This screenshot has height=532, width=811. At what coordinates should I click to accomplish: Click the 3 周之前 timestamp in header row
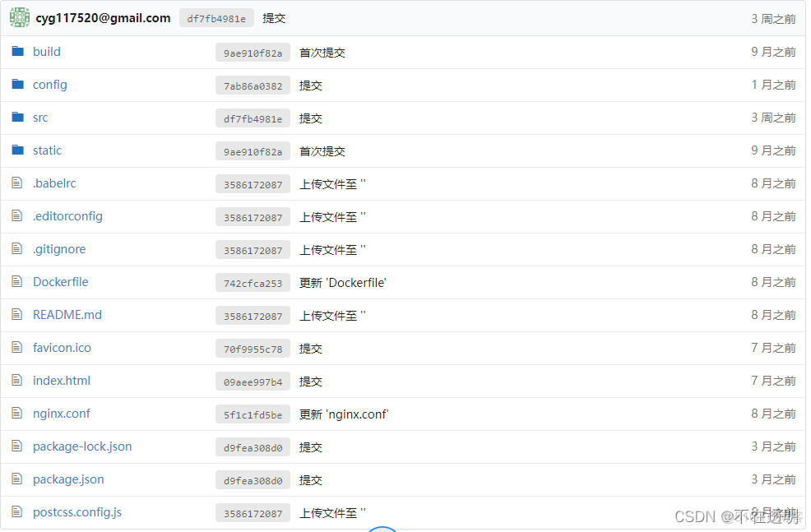[773, 19]
